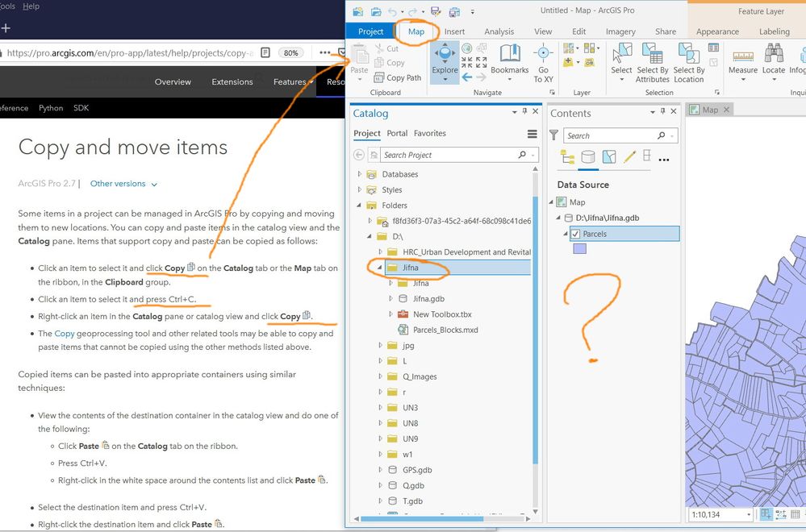806x532 pixels.
Task: Click the Attributes table icon in Selection group
Action: [713, 48]
